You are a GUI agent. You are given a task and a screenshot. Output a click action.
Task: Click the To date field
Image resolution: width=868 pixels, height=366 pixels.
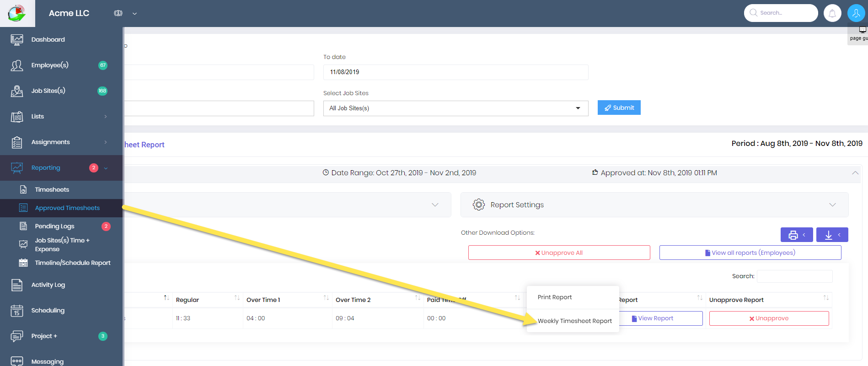click(x=455, y=72)
